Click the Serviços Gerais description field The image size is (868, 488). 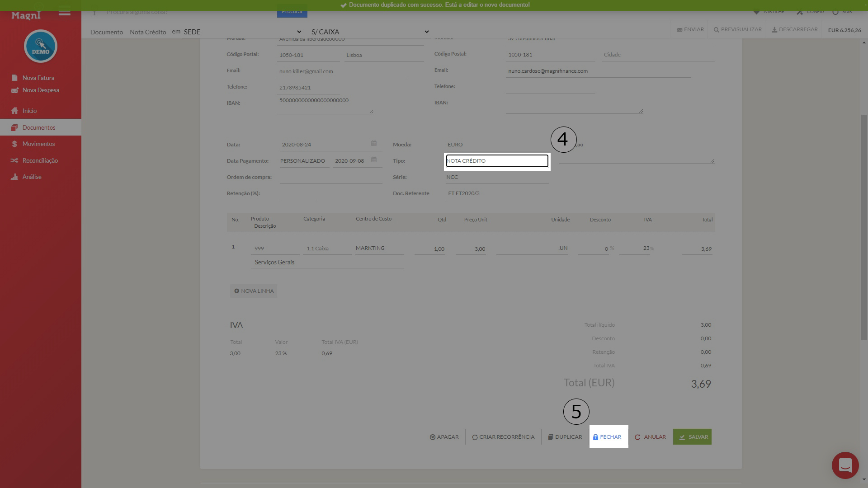coord(327,263)
